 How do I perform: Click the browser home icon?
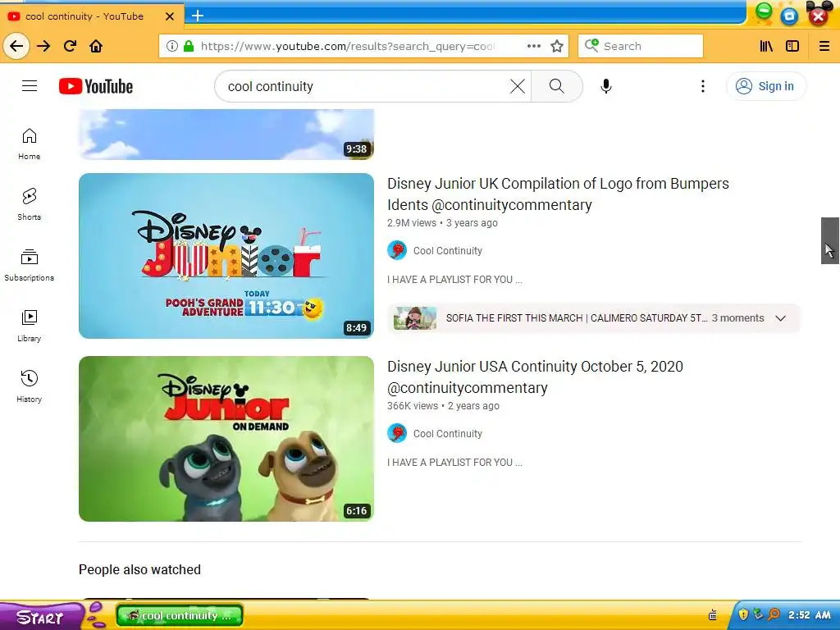pyautogui.click(x=96, y=46)
